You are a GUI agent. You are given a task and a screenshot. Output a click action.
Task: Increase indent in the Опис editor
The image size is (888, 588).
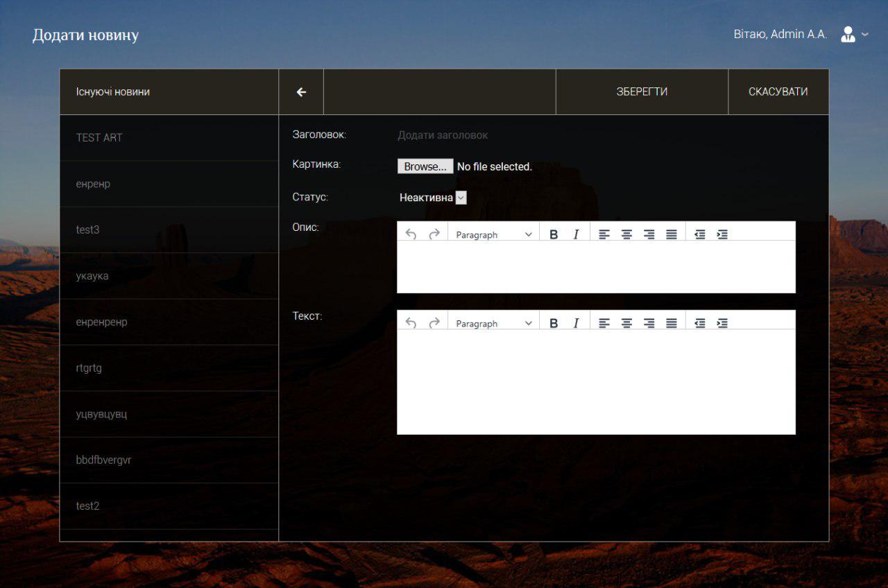[x=722, y=234]
